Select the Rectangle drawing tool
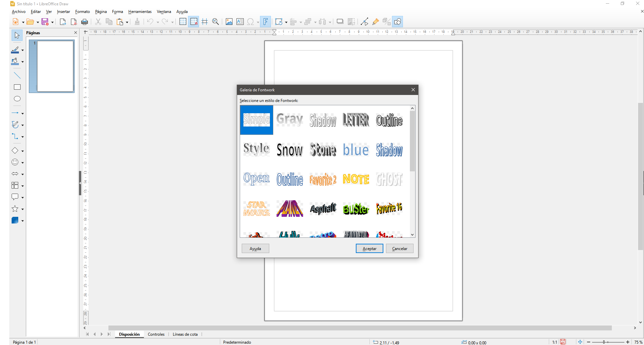Screen dimensions: 644x345 tap(17, 87)
